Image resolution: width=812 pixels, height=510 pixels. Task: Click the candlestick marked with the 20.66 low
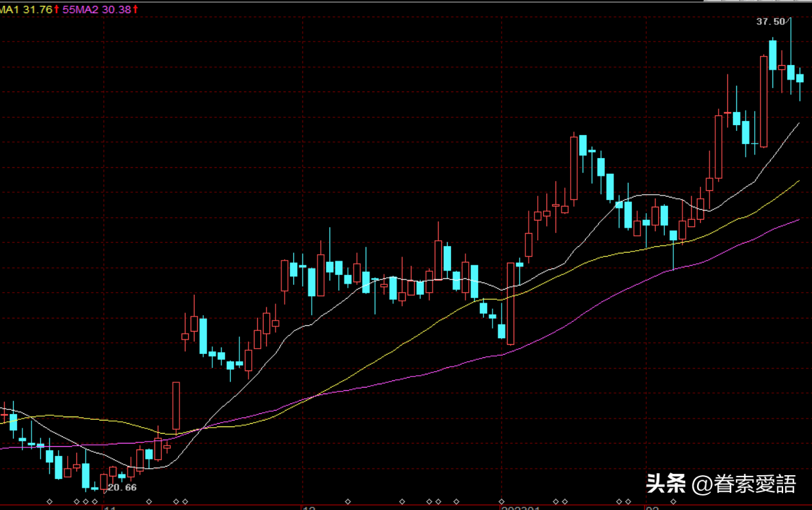[104, 482]
